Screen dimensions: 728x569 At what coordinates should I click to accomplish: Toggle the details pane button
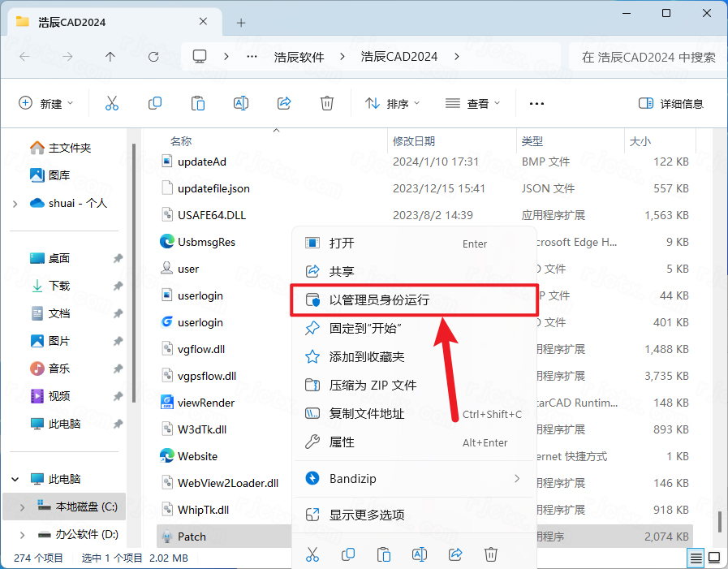tap(670, 103)
